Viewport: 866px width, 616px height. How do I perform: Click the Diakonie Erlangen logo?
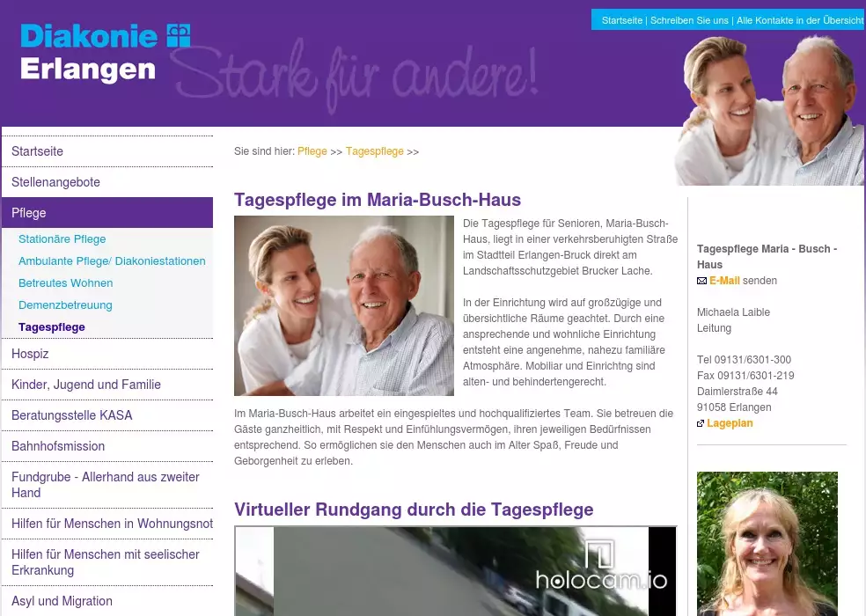click(x=105, y=53)
